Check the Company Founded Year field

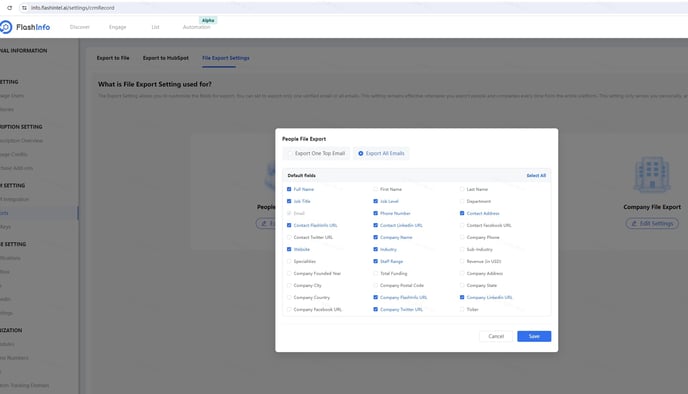click(289, 273)
